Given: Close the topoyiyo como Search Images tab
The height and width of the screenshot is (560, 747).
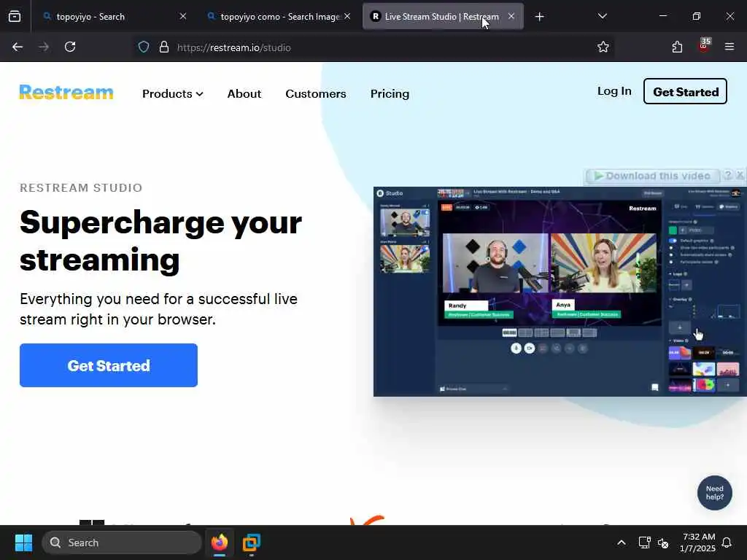Looking at the screenshot, I should click(347, 16).
